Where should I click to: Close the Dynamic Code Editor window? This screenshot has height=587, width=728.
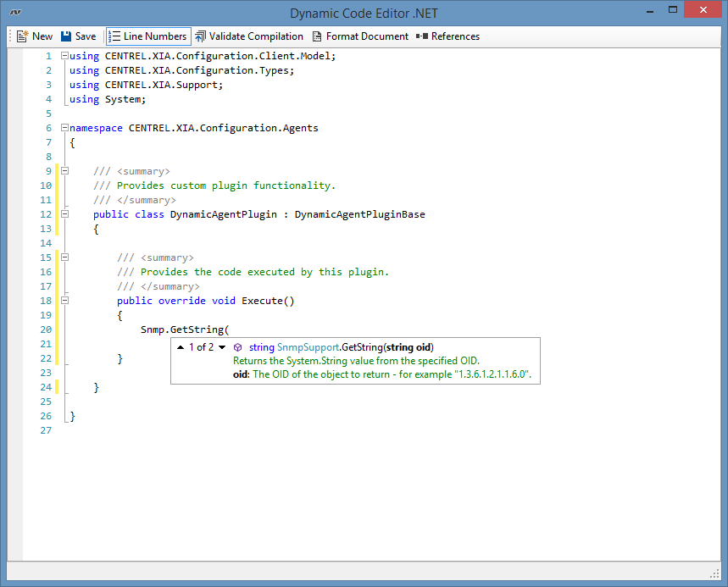coord(703,10)
